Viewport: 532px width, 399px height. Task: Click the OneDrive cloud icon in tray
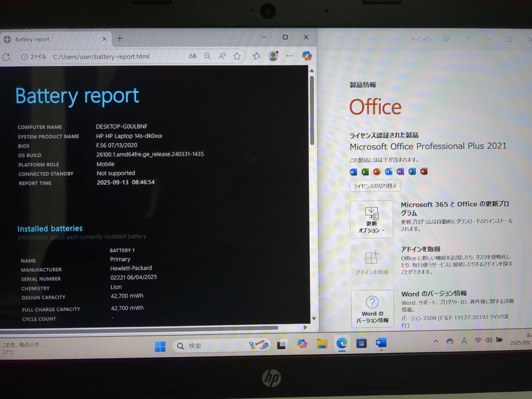pyautogui.click(x=450, y=341)
